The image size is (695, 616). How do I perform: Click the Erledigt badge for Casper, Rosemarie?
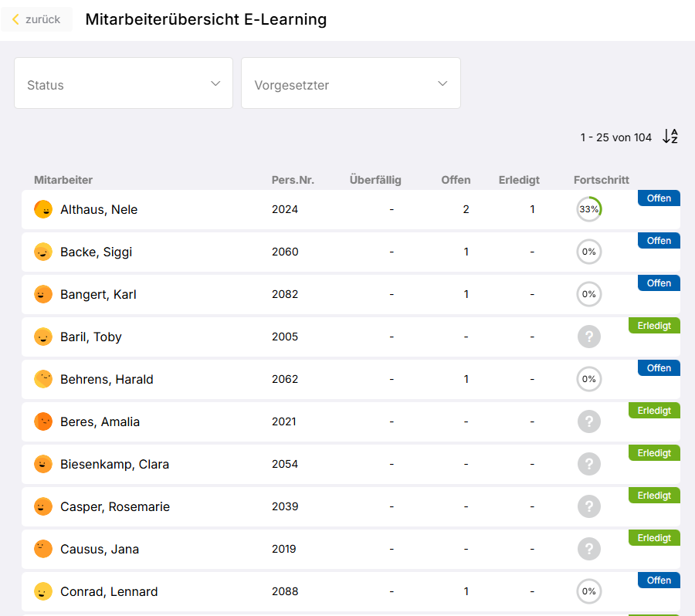(654, 496)
